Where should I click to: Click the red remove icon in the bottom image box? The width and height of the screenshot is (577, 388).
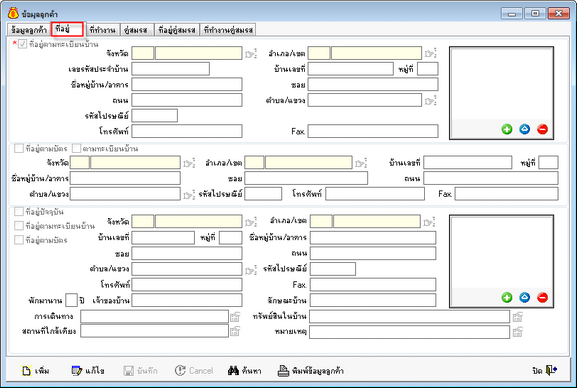(542, 297)
